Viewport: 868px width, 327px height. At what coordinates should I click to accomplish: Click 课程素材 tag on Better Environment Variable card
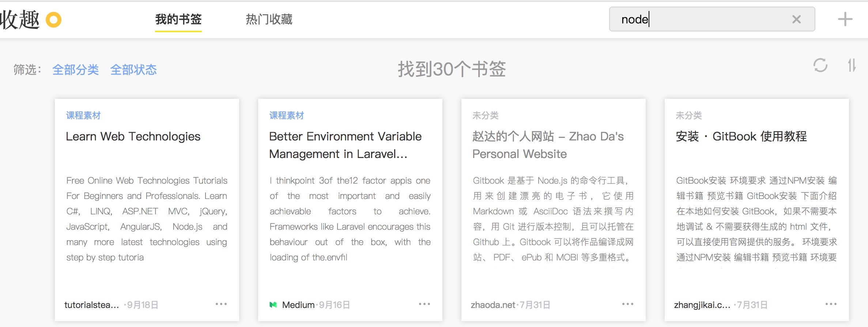287,116
